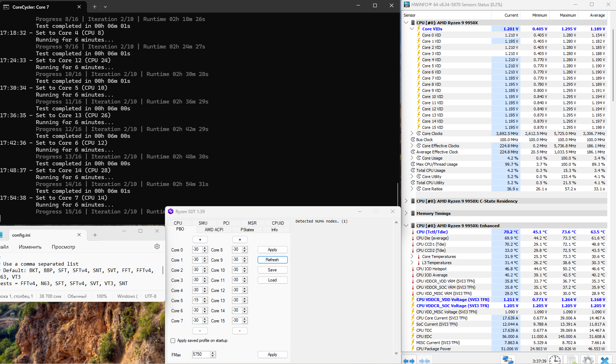This screenshot has width=616, height=364.
Task: Click Apply button above Refresh
Action: click(x=273, y=250)
